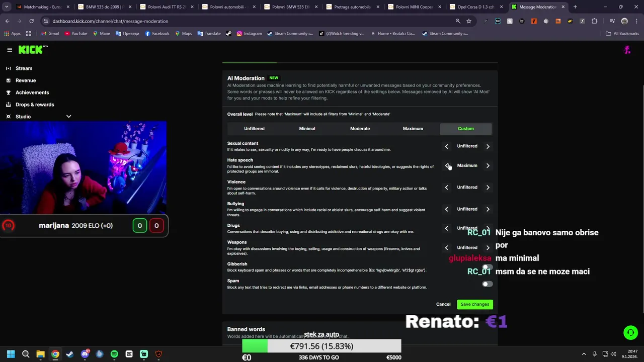644x362 pixels.
Task: Open Steam from the taskbar
Action: [70, 354]
